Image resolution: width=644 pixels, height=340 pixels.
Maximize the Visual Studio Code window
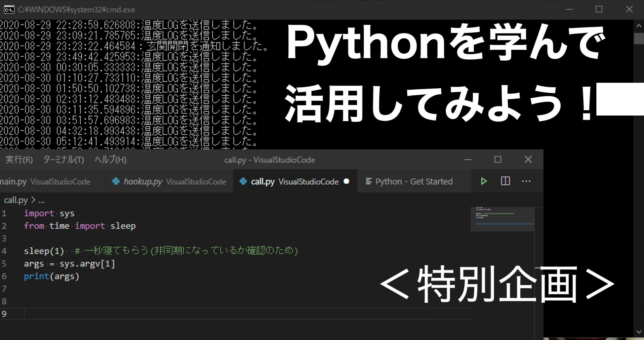pos(498,160)
